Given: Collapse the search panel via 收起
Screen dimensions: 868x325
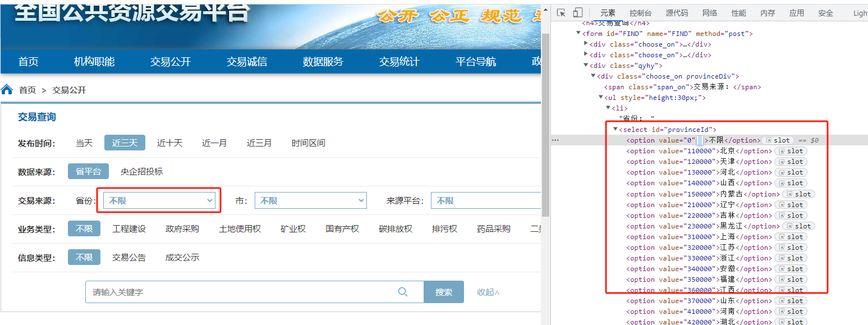Looking at the screenshot, I should click(x=488, y=292).
